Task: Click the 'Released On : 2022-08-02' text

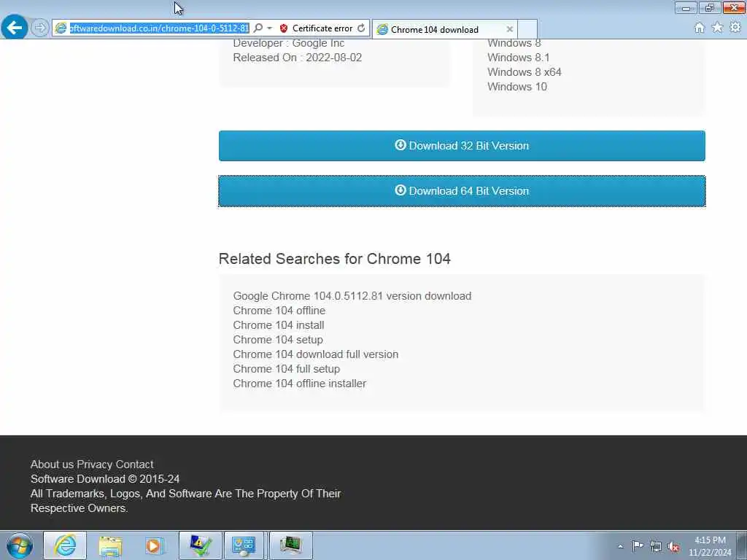Action: 298,58
